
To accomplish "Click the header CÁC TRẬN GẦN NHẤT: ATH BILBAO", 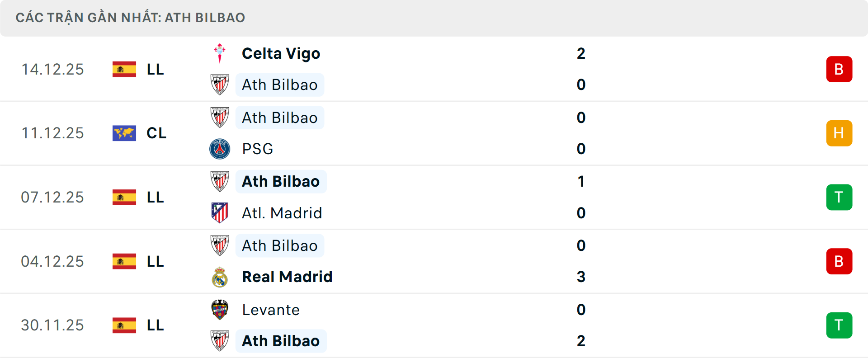I will tap(130, 18).
